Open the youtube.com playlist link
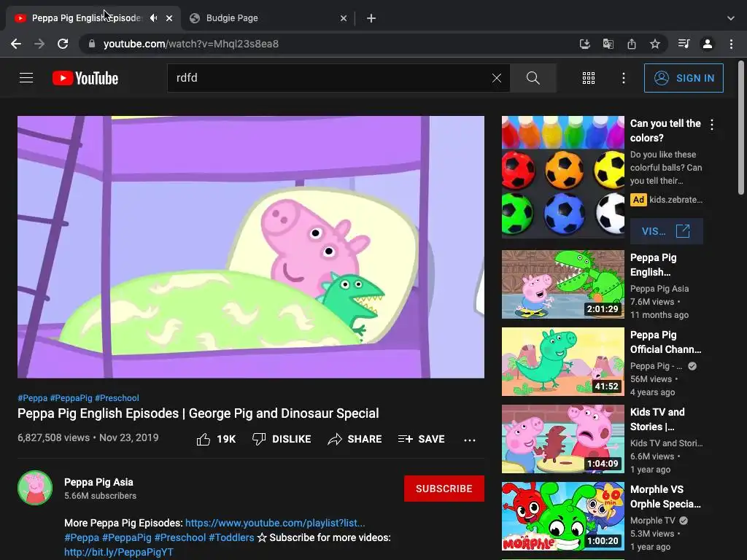The height and width of the screenshot is (560, 747). [275, 523]
